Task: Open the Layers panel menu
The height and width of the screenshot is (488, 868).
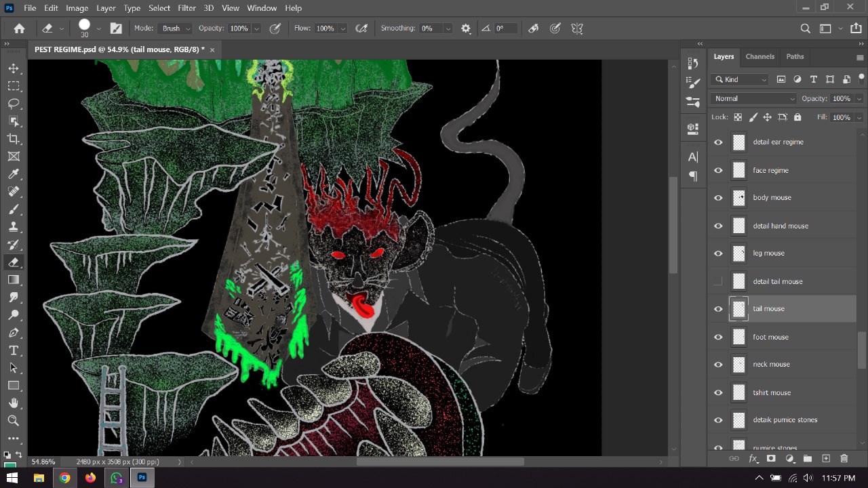Action: [x=860, y=58]
